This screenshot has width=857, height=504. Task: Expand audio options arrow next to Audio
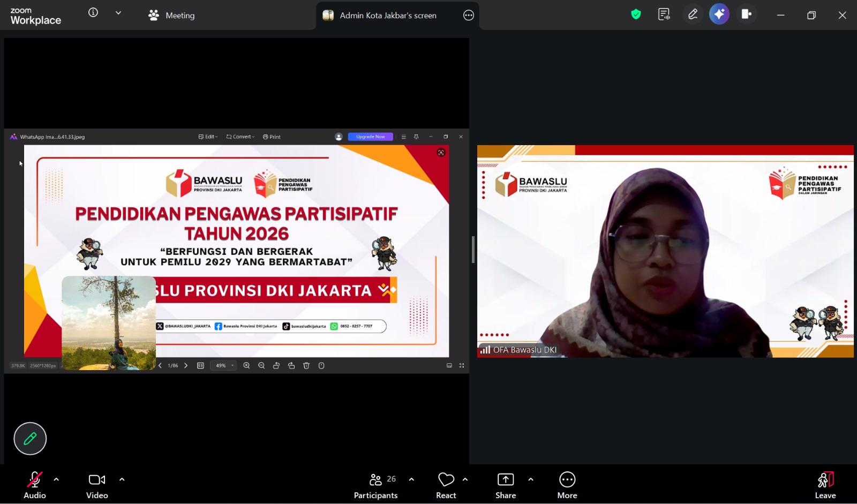click(56, 479)
